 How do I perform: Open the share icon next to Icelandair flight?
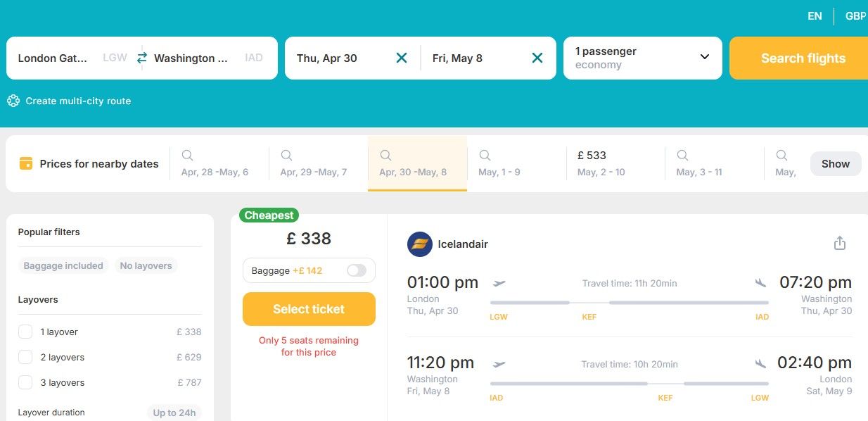840,241
